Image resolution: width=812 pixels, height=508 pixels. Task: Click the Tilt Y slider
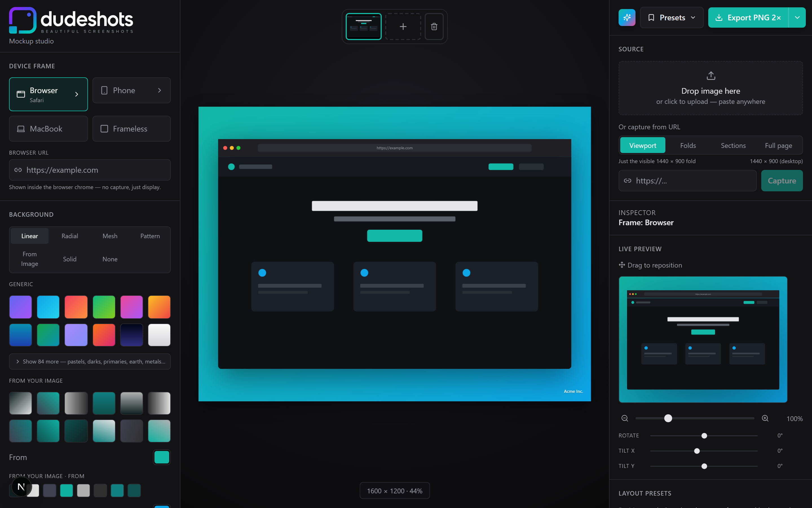tap(704, 466)
